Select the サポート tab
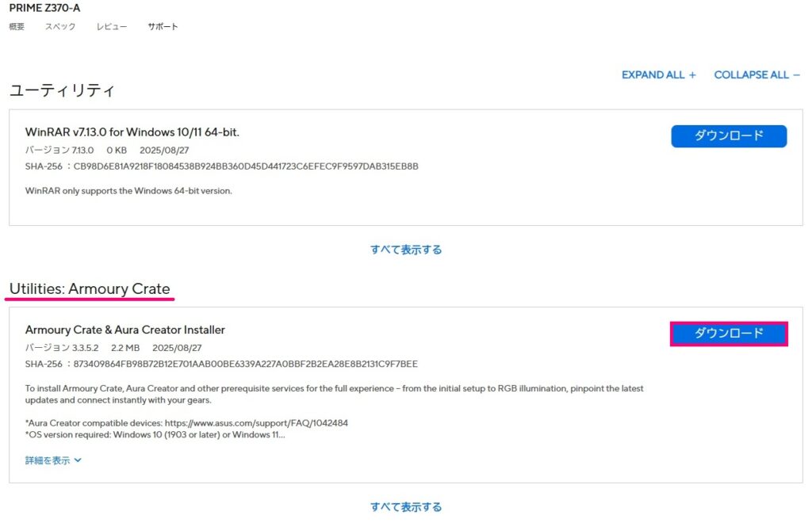Screen dimensions: 812x523 tap(163, 27)
